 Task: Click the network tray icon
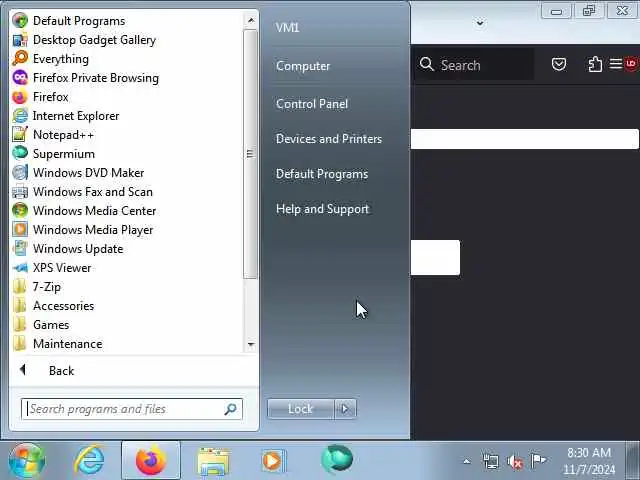click(x=490, y=462)
